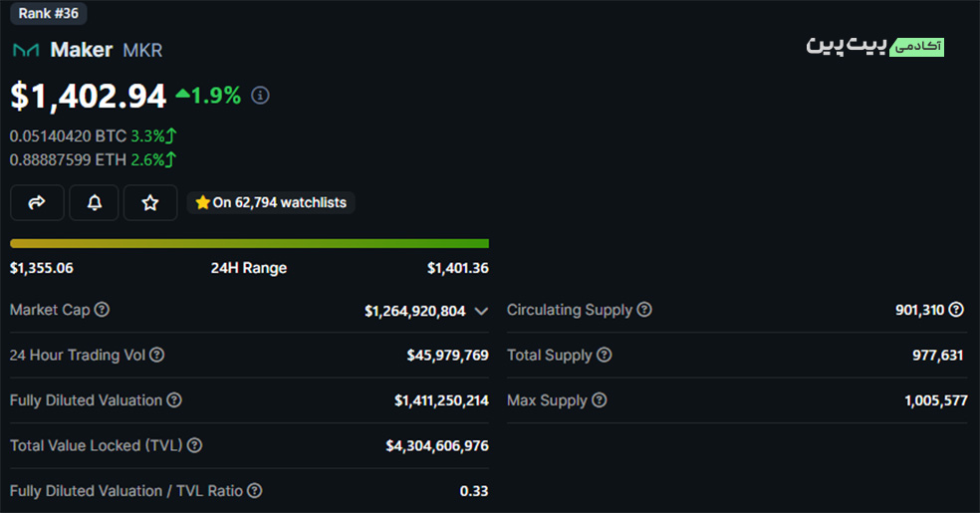
Task: Click Fully Diluted Valuation help icon
Action: (174, 399)
